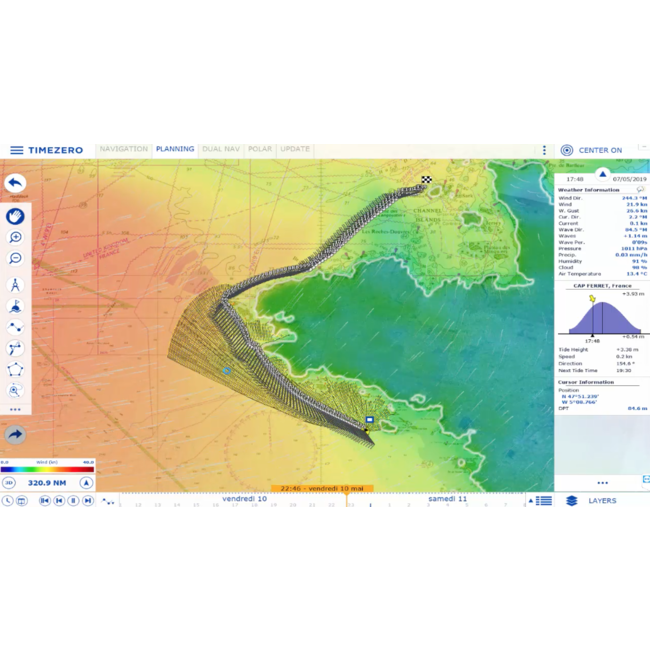Switch to the POLAR workspace tab
This screenshot has height=650, width=650.
(x=260, y=150)
